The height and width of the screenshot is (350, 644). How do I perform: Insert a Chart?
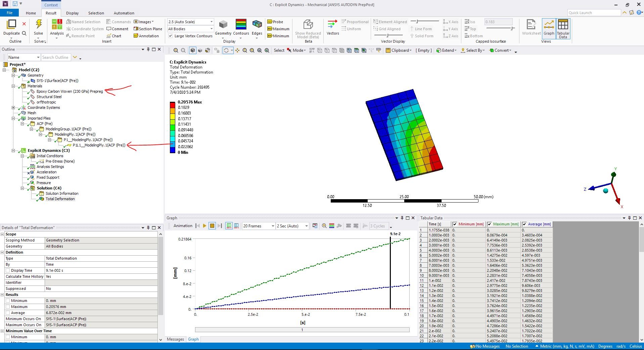pos(113,36)
